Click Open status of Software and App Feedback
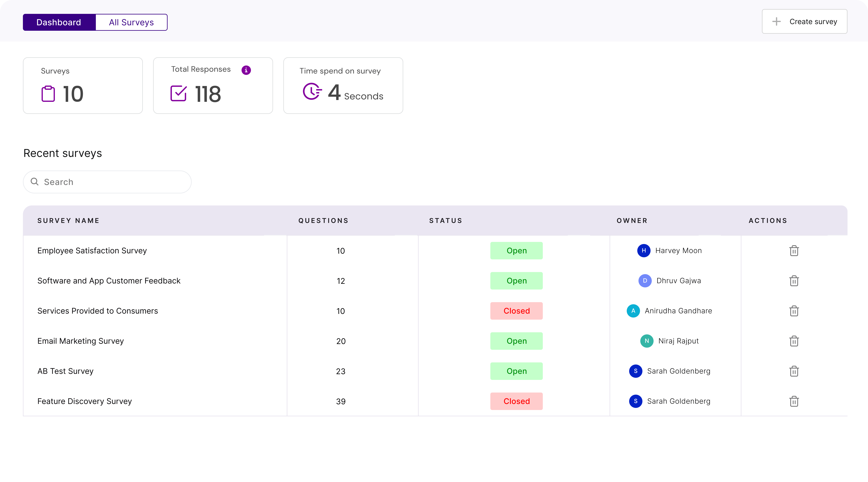This screenshot has width=868, height=482. 516,281
